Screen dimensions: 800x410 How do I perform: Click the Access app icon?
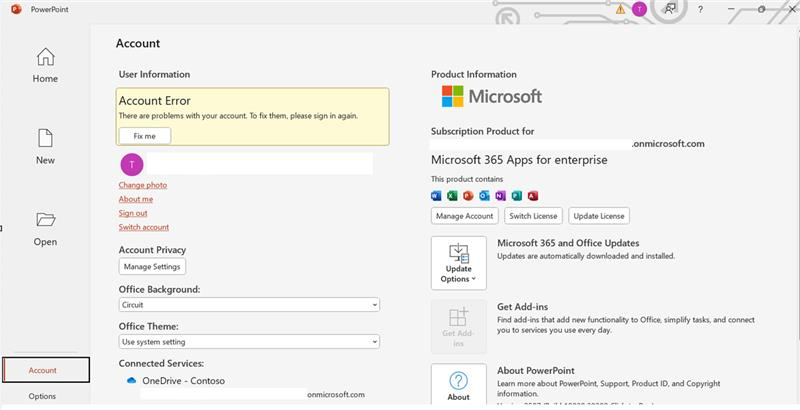[x=533, y=196]
